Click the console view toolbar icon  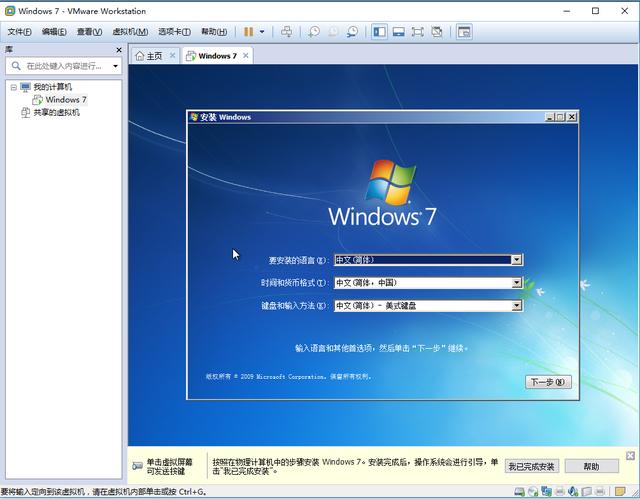pos(464,32)
